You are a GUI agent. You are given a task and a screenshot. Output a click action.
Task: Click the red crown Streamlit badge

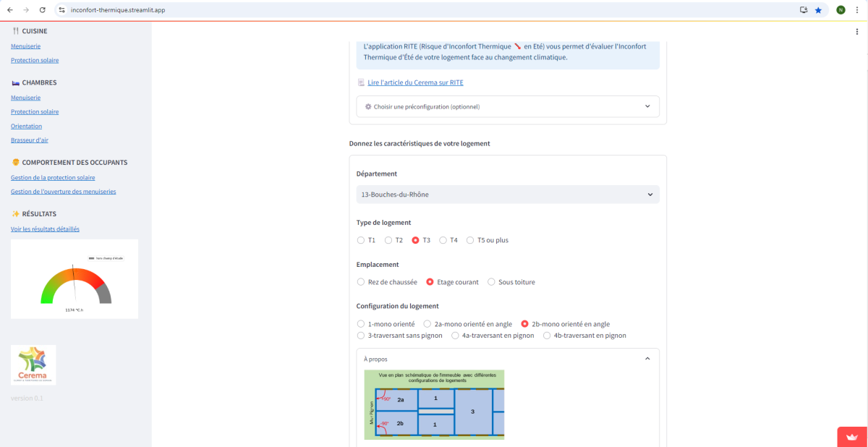click(852, 437)
